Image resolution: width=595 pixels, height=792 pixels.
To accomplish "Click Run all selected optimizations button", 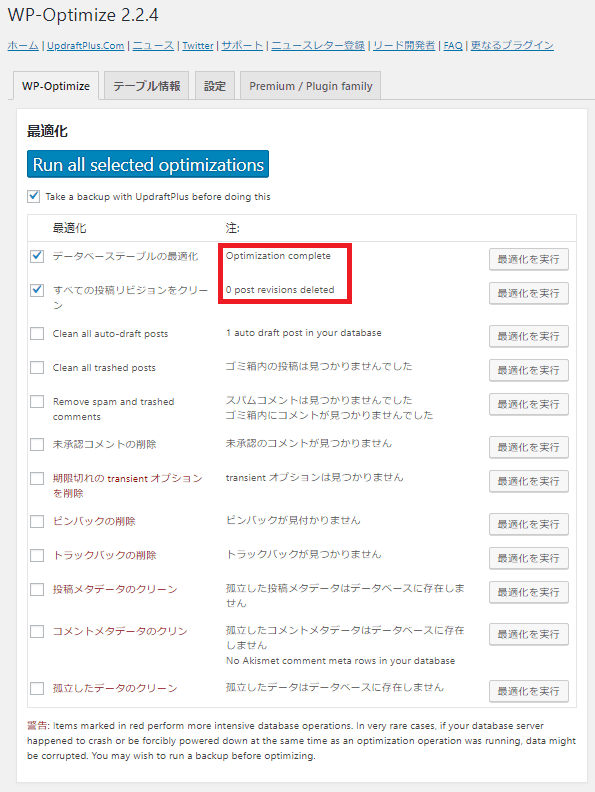I will click(147, 164).
